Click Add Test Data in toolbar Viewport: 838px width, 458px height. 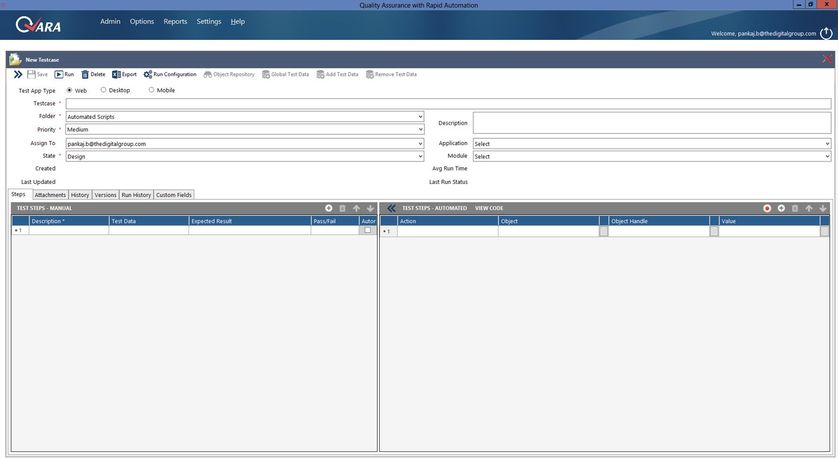337,74
